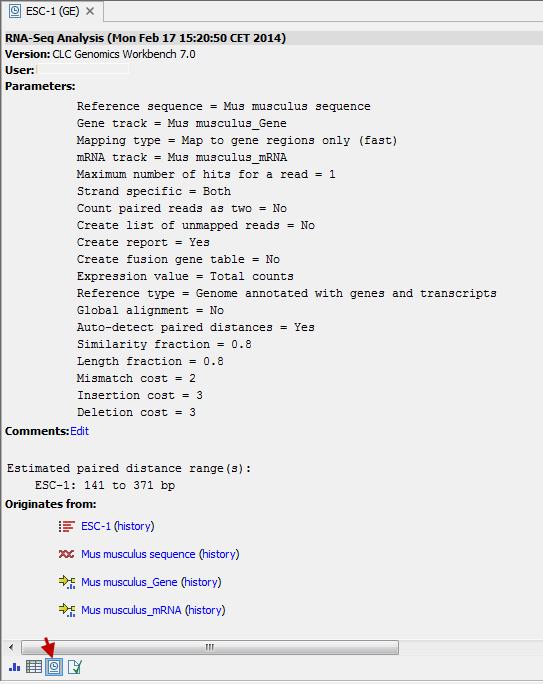
Task: Switch to the blue bar chart view
Action: (14, 667)
